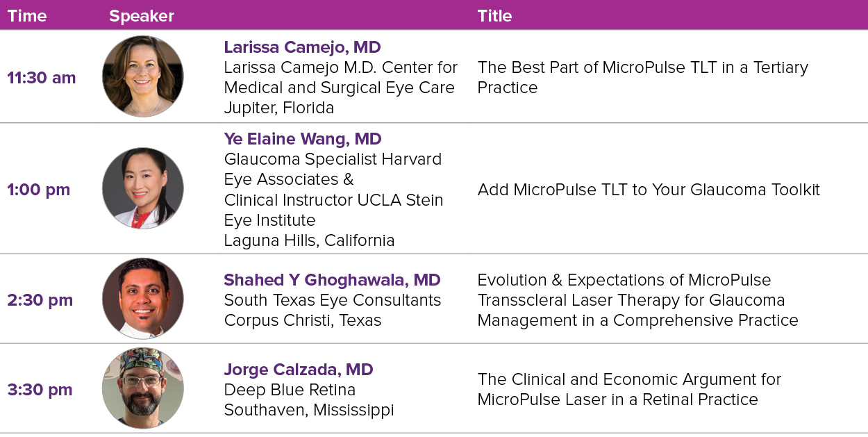868x437 pixels.
Task: Select the Ye Elaine Wang, MD name
Action: pos(303,139)
